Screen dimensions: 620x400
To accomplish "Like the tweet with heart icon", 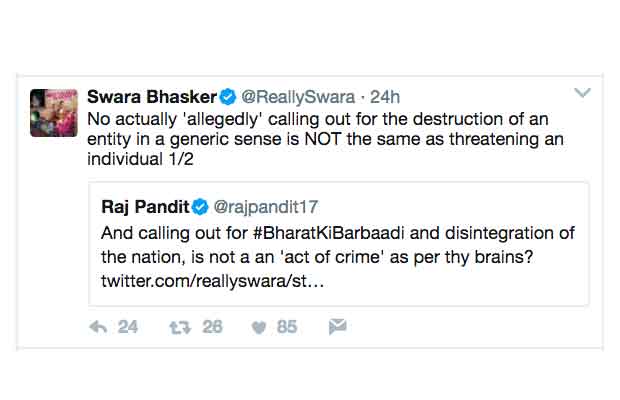I will coord(258,327).
